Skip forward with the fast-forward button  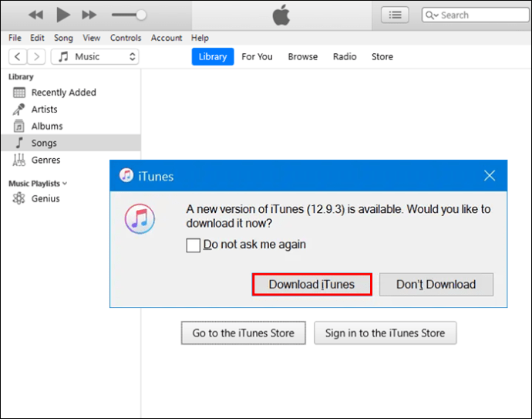coord(89,15)
